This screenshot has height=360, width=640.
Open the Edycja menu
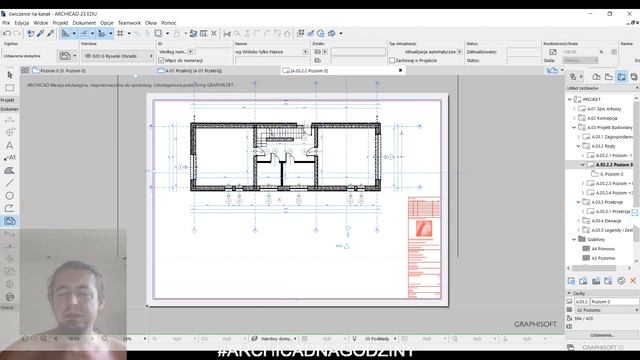click(22, 23)
